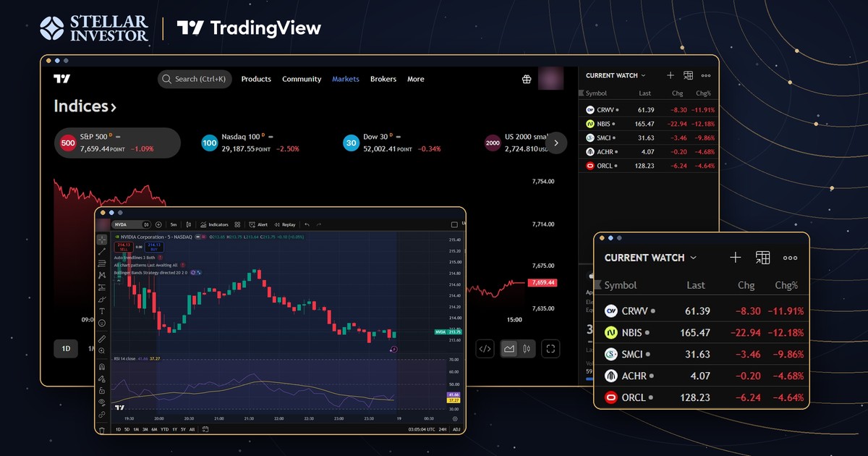
Task: Open Community menu
Action: point(302,79)
